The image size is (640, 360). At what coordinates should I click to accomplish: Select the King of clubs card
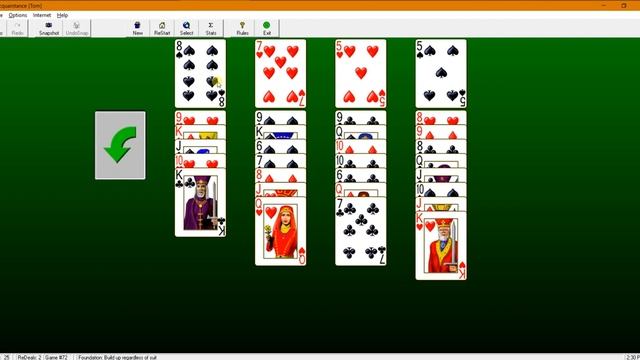[x=200, y=202]
